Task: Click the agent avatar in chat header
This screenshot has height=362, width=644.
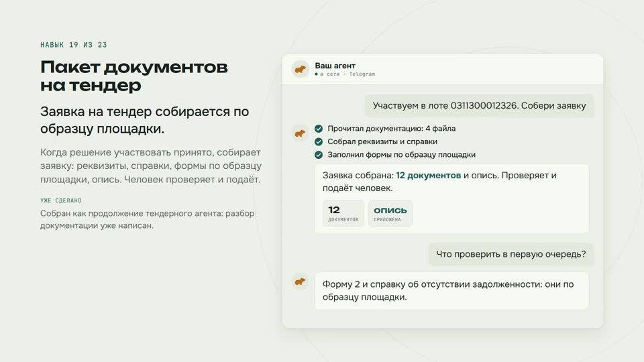Action: click(301, 69)
